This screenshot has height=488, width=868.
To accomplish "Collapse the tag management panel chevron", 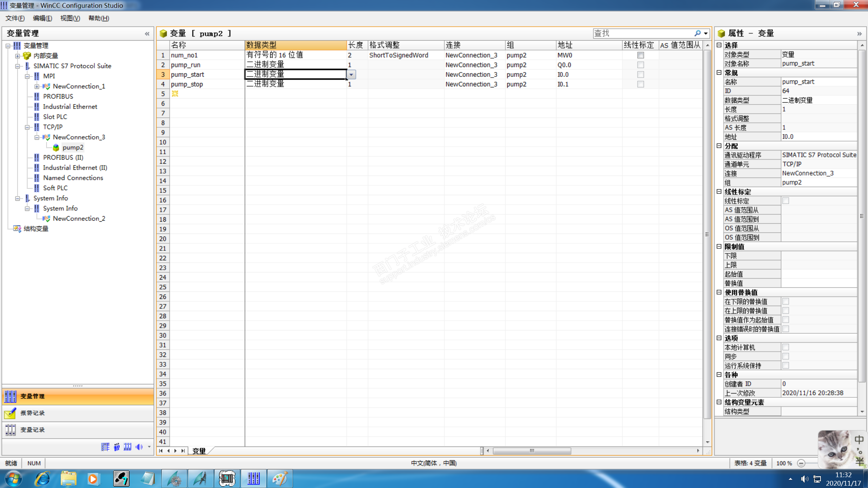I will coord(147,34).
